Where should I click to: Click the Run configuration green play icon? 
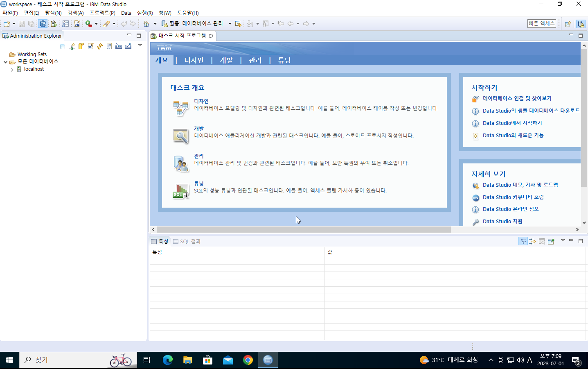(x=88, y=24)
